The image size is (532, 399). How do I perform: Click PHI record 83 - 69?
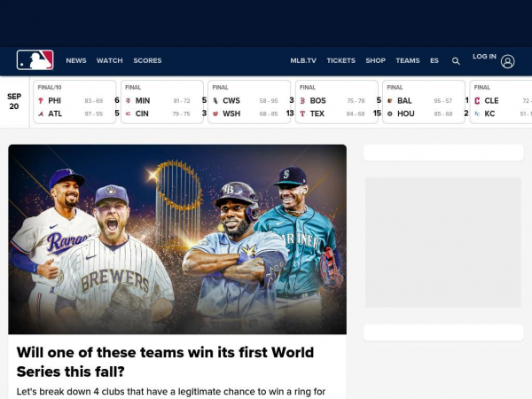click(x=94, y=101)
